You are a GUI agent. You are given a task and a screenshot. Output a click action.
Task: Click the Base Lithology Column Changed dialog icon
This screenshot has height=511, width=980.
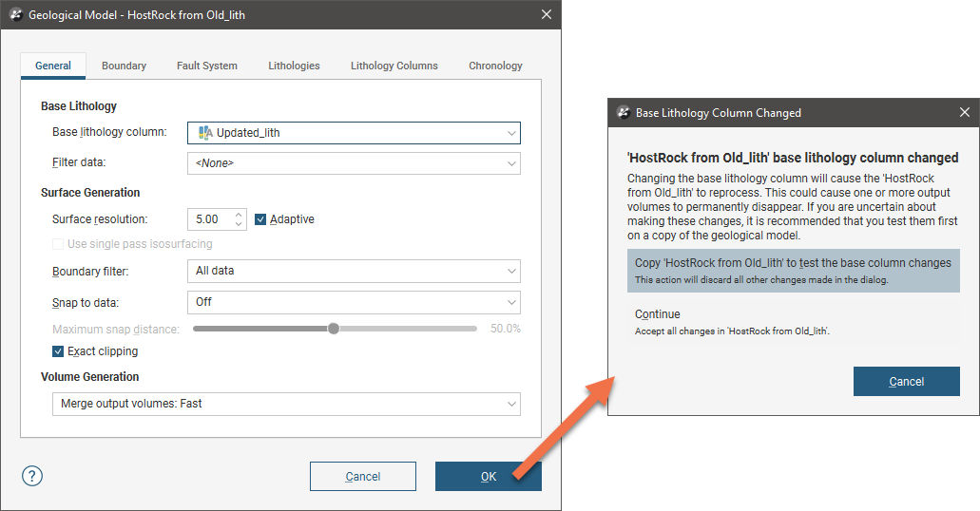pyautogui.click(x=624, y=112)
